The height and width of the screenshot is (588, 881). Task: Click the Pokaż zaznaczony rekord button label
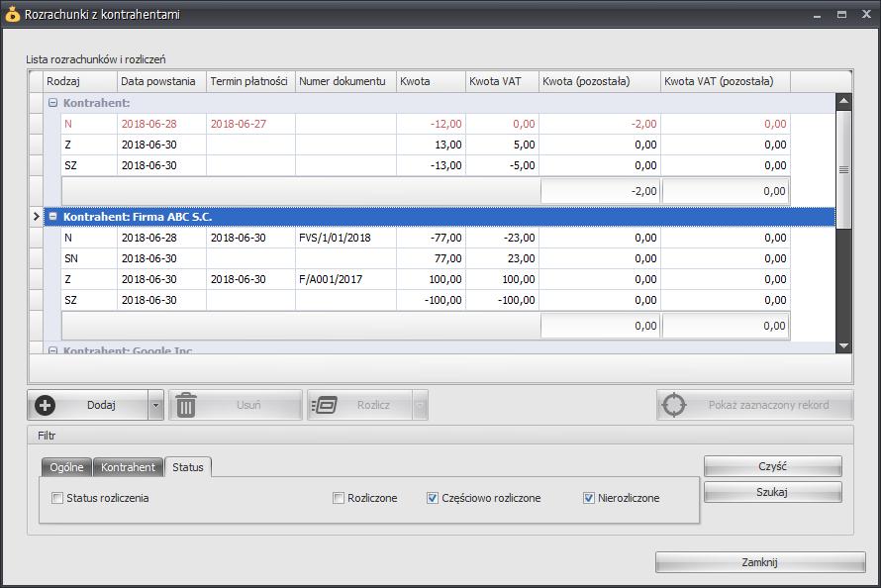[768, 405]
